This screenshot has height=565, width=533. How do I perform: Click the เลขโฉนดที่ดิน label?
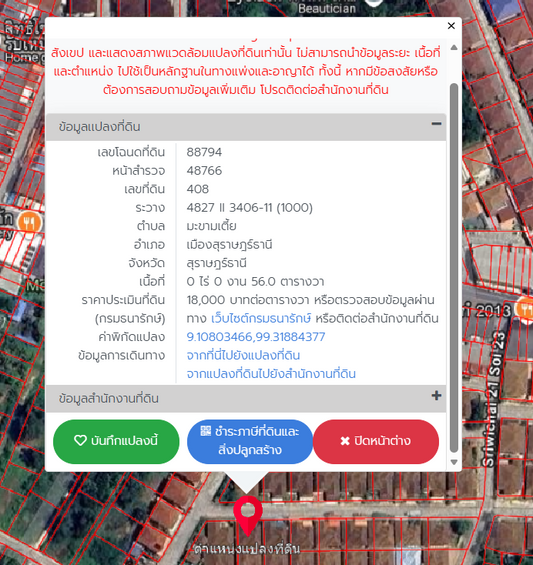pyautogui.click(x=131, y=152)
